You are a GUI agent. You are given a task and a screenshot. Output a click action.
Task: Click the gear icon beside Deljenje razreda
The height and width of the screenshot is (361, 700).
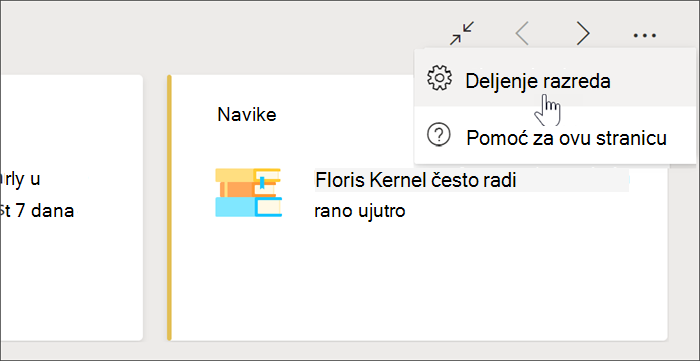point(439,79)
